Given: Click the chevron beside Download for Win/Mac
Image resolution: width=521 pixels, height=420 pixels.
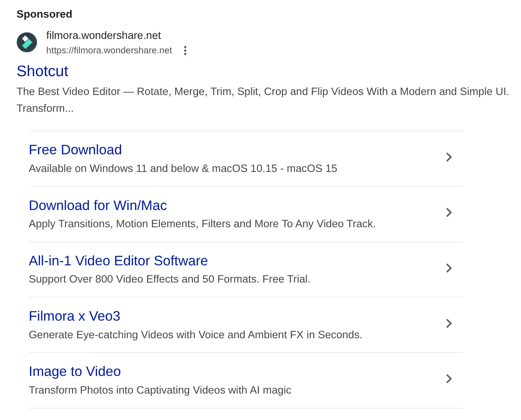Looking at the screenshot, I should [449, 212].
